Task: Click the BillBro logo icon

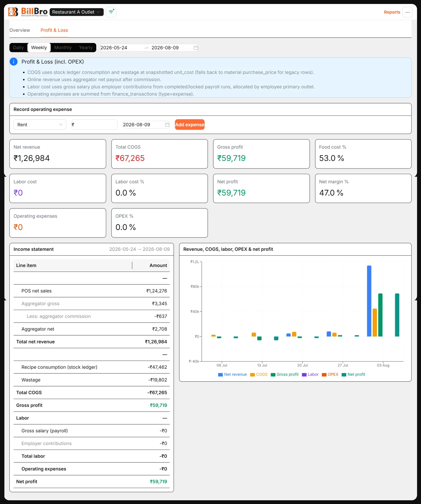Action: [13, 12]
